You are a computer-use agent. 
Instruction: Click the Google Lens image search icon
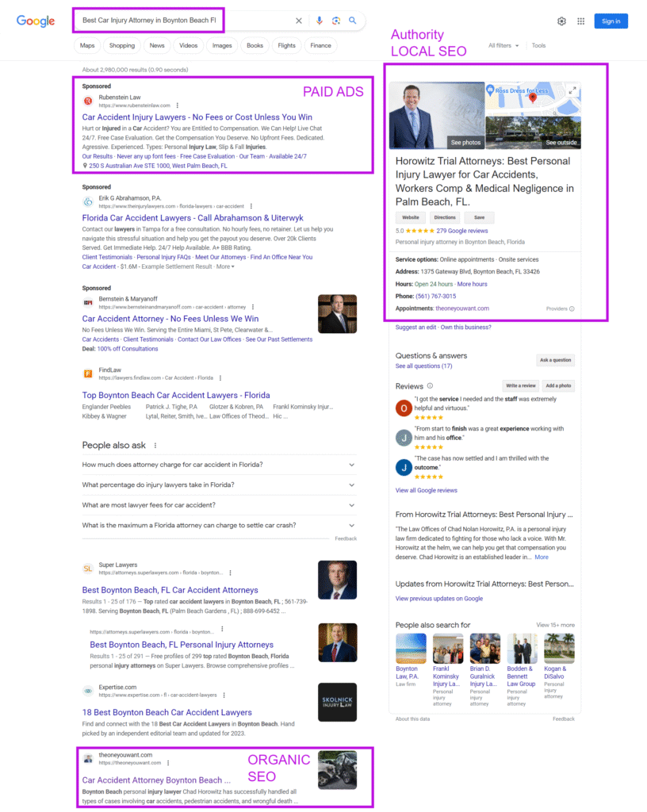coord(336,21)
